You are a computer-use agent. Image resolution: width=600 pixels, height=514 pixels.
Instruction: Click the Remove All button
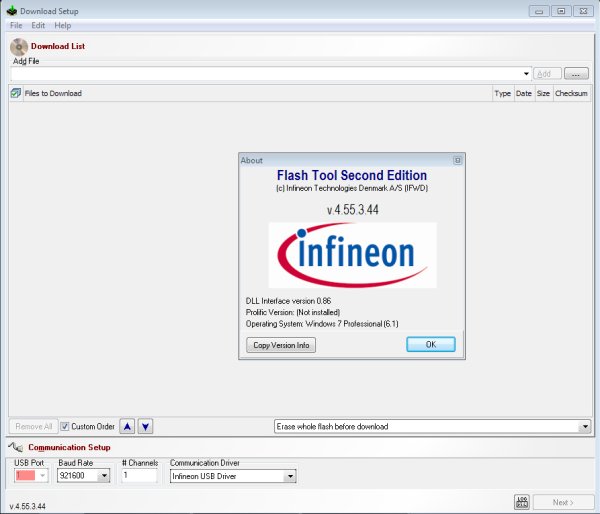click(34, 426)
